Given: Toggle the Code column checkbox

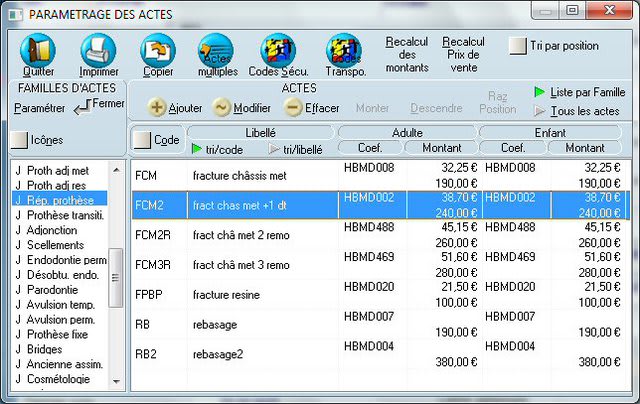Looking at the screenshot, I should point(143,140).
